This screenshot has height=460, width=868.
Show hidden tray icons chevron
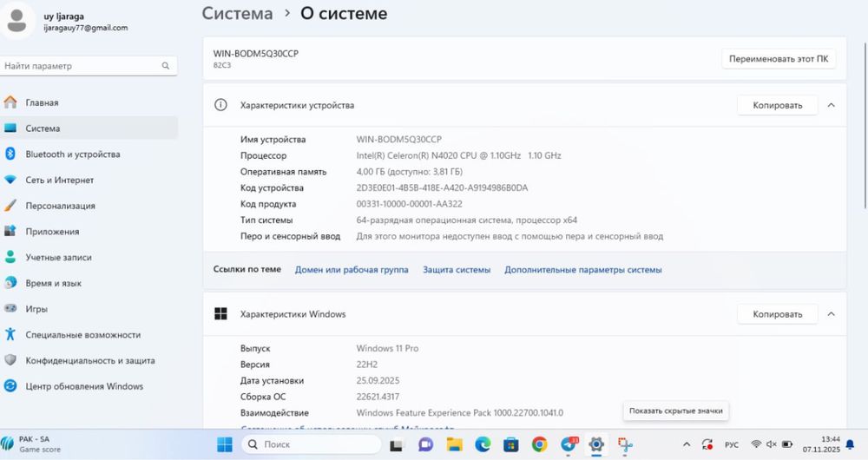coord(687,444)
